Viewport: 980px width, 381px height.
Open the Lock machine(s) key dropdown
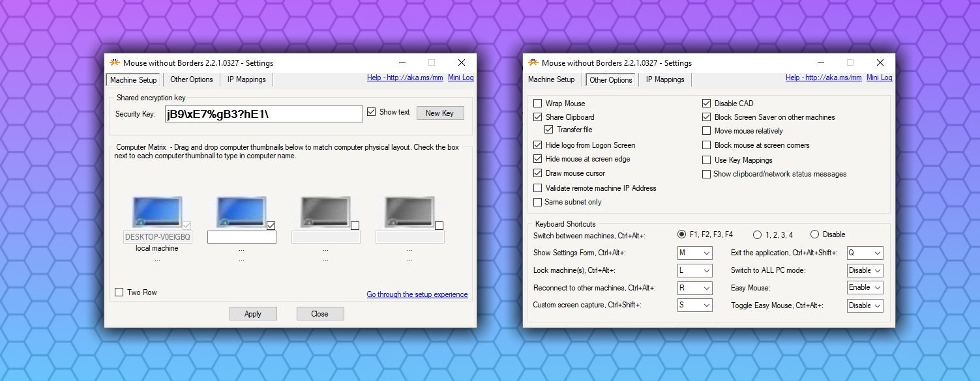(x=695, y=270)
